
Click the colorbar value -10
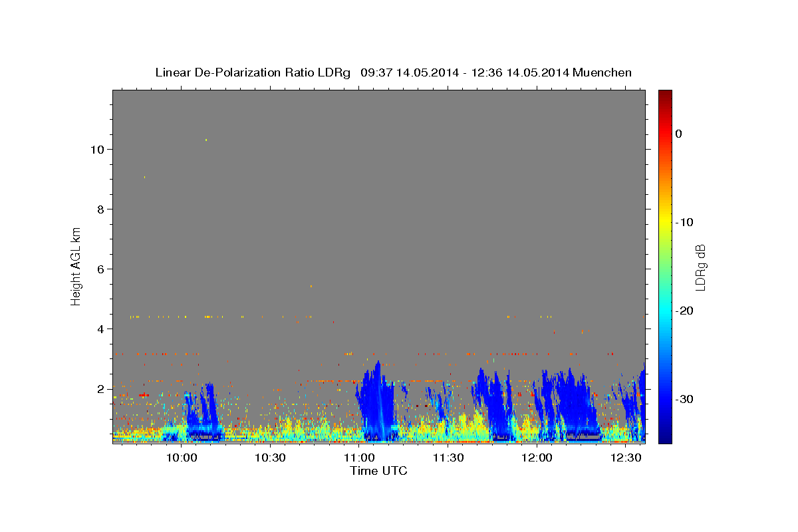tap(684, 222)
